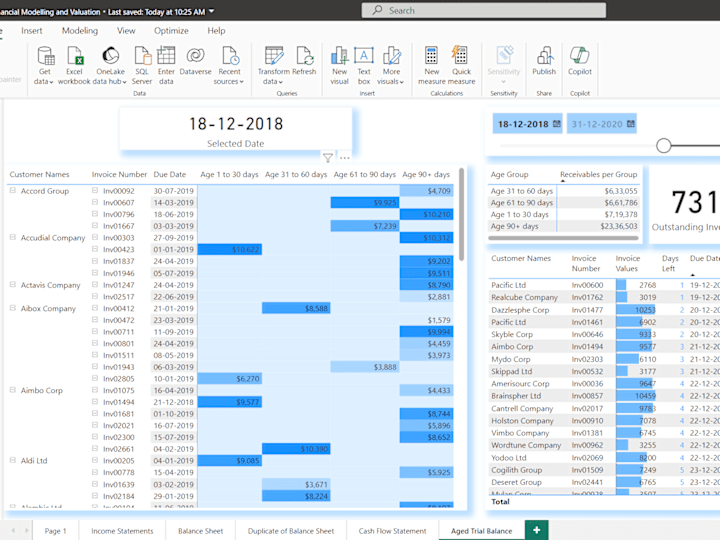Screen dimensions: 720x540
Task: Open Dataverse connector
Action: pyautogui.click(x=195, y=61)
